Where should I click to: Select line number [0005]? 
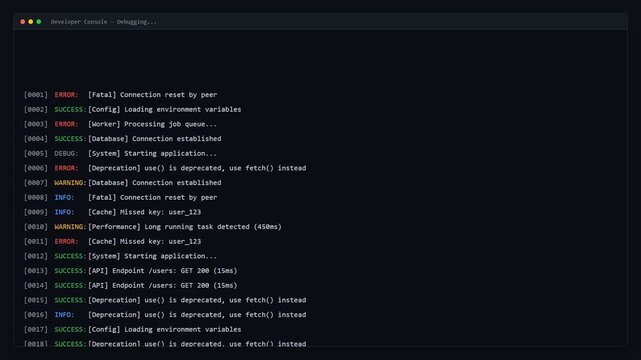36,154
